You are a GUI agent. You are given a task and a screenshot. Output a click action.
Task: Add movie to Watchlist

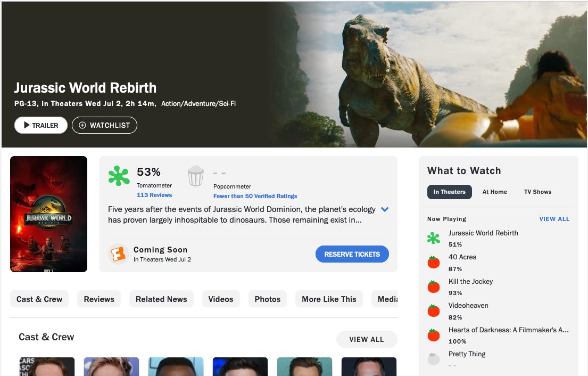point(104,125)
